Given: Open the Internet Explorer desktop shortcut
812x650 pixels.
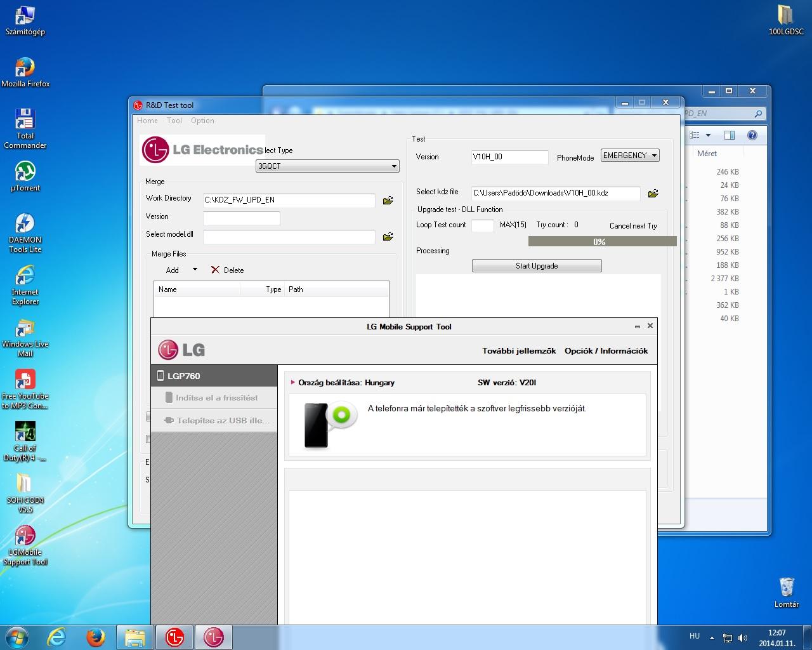Looking at the screenshot, I should click(x=25, y=285).
